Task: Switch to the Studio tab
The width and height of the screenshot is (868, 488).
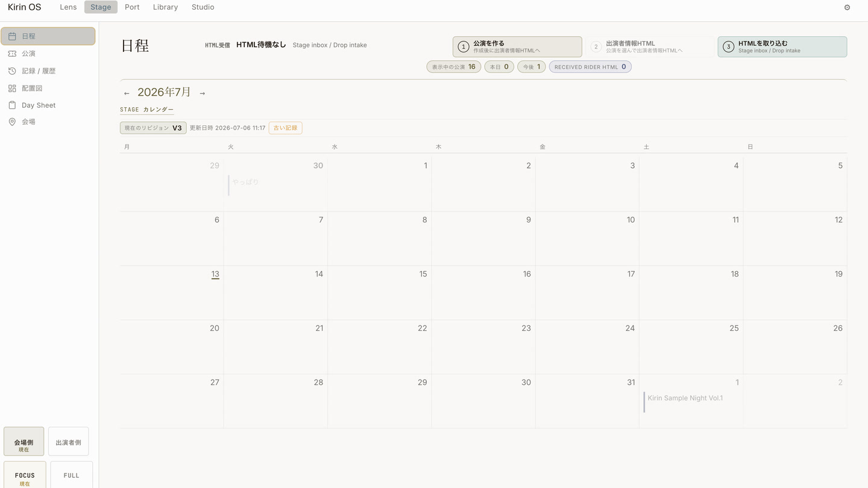Action: coord(203,7)
